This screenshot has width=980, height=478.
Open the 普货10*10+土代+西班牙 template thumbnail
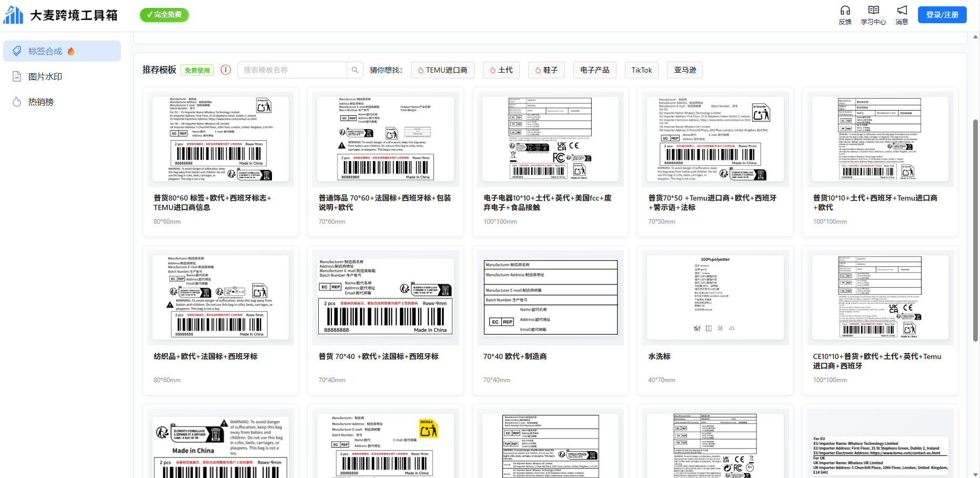[880, 140]
